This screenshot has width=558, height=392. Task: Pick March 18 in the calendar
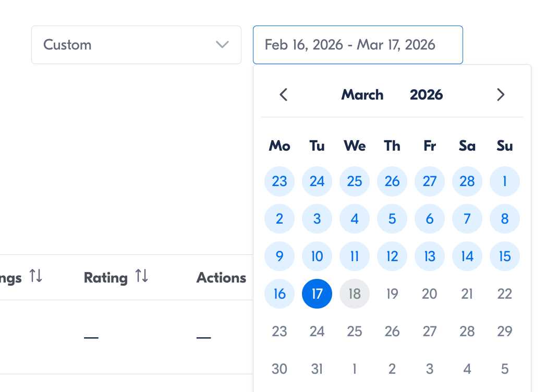coord(355,294)
